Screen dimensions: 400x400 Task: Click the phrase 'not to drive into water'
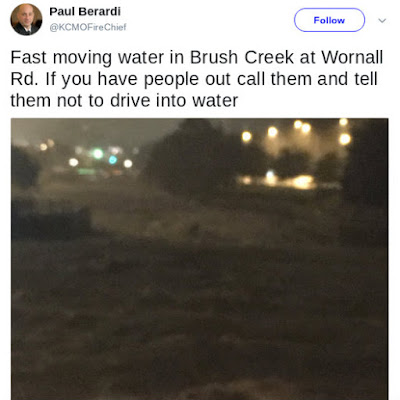(x=147, y=101)
